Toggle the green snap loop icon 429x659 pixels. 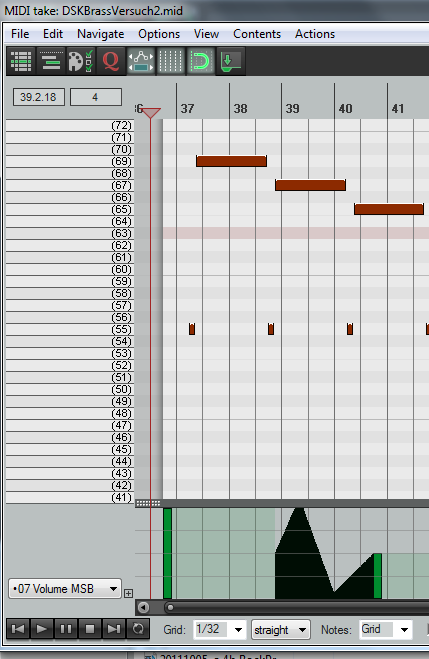click(x=200, y=61)
